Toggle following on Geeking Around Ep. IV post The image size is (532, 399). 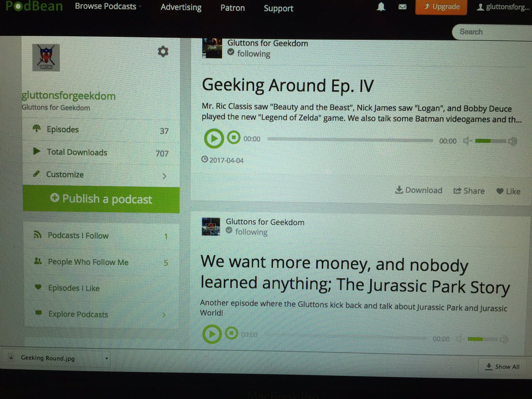click(249, 54)
